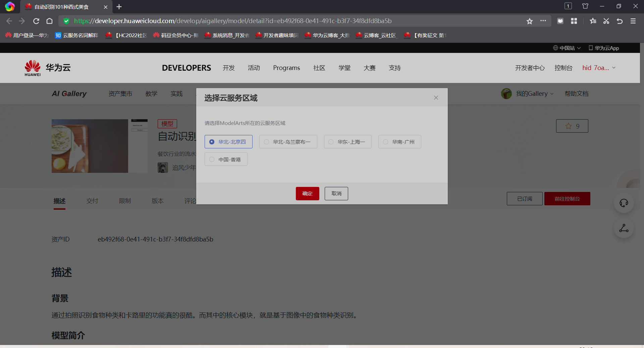The image size is (644, 348).
Task: Open the 开发 menu
Action: click(x=229, y=68)
